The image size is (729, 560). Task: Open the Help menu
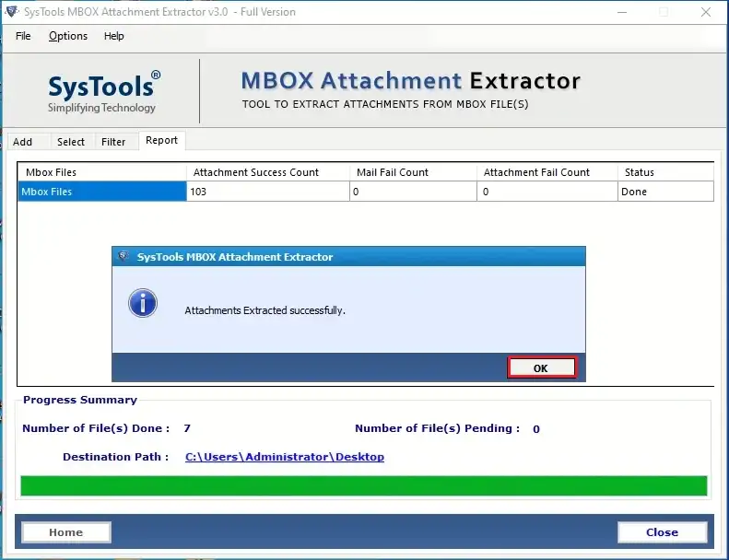click(114, 36)
